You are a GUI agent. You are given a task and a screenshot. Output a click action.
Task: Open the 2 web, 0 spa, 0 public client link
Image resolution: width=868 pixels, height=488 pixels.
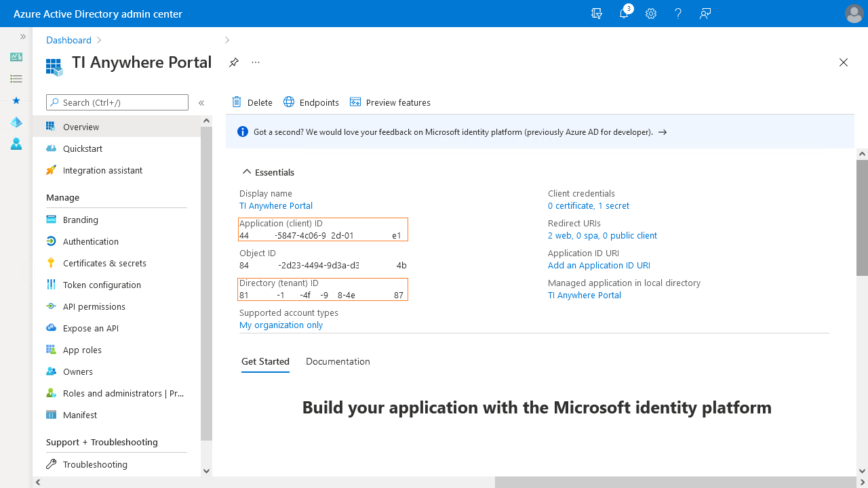602,235
